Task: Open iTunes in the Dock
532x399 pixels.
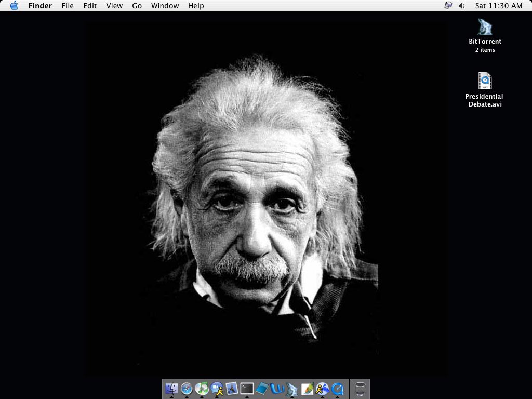Action: pos(202,388)
